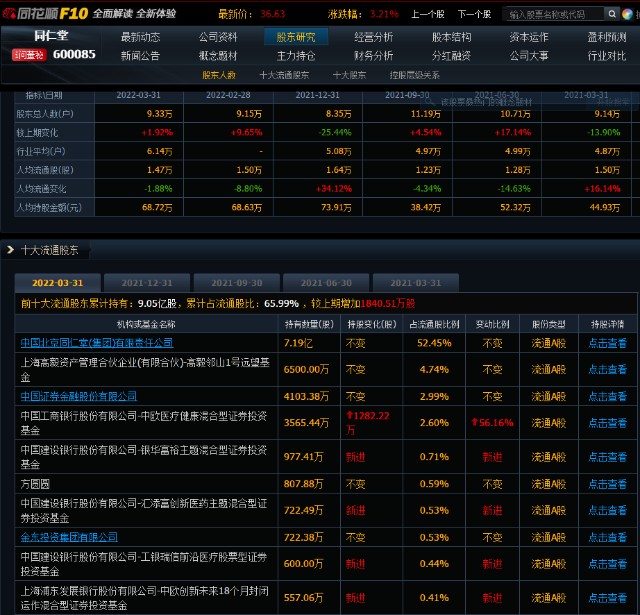
Task: Click the 1840.51万股 increase figure
Action: click(388, 304)
